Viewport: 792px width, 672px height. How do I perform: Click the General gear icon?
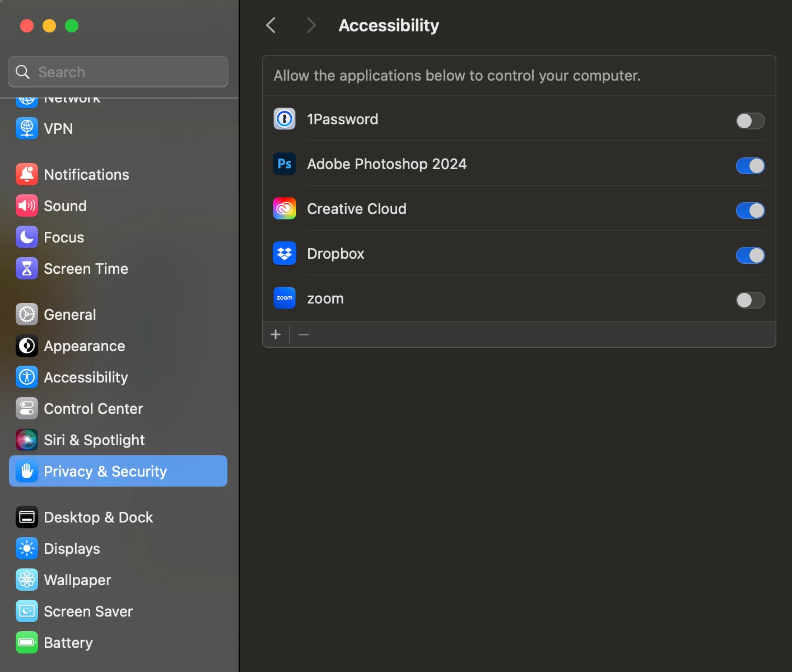point(27,314)
